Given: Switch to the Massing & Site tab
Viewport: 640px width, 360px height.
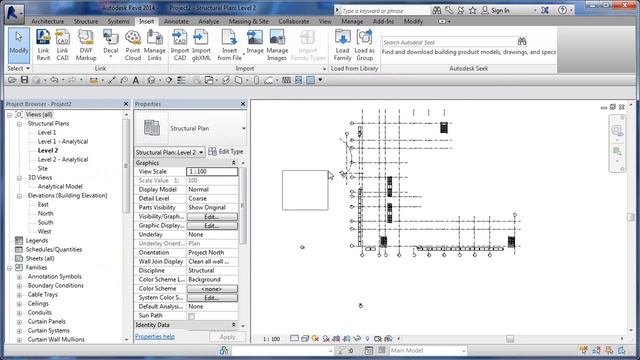Looking at the screenshot, I should (x=249, y=21).
